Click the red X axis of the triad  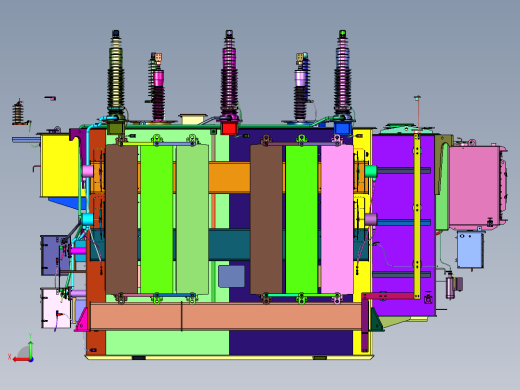22,360
